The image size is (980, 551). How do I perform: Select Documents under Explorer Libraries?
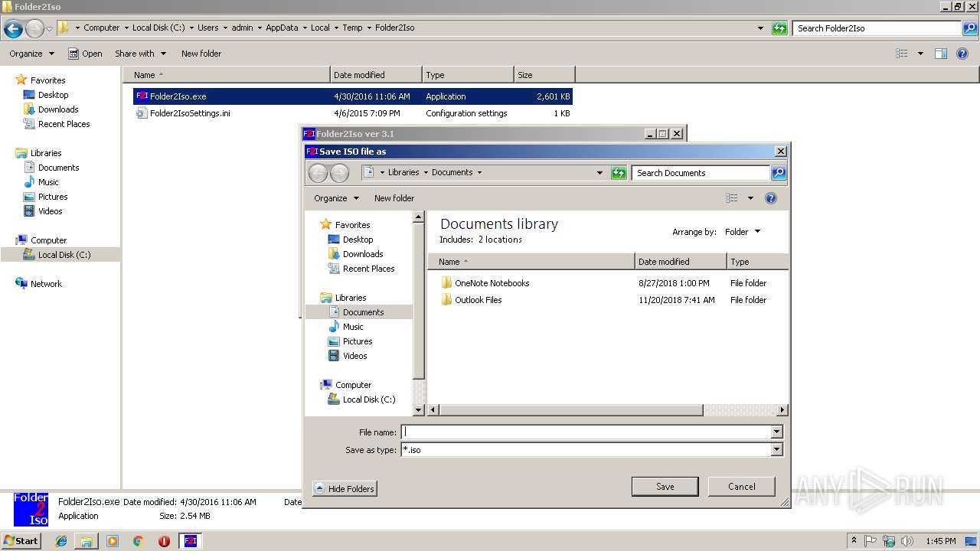[58, 168]
